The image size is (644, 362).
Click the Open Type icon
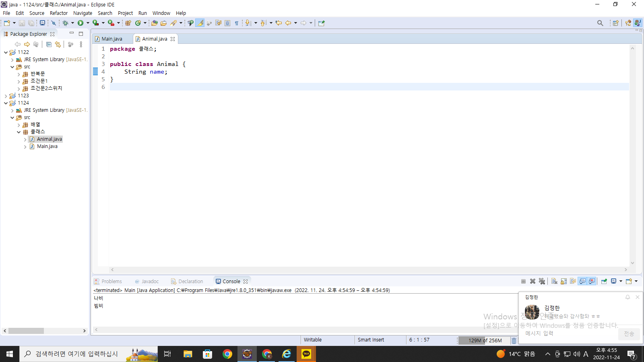[x=155, y=23]
